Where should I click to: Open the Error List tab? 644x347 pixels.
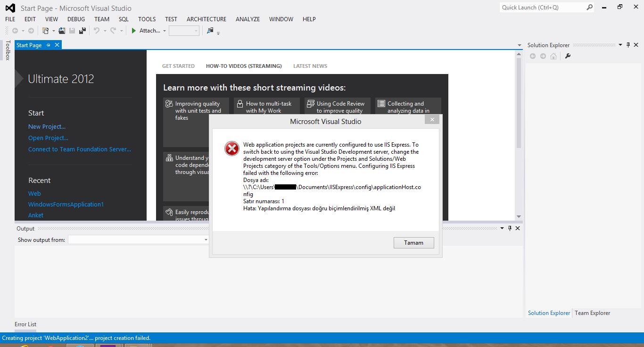(25, 324)
